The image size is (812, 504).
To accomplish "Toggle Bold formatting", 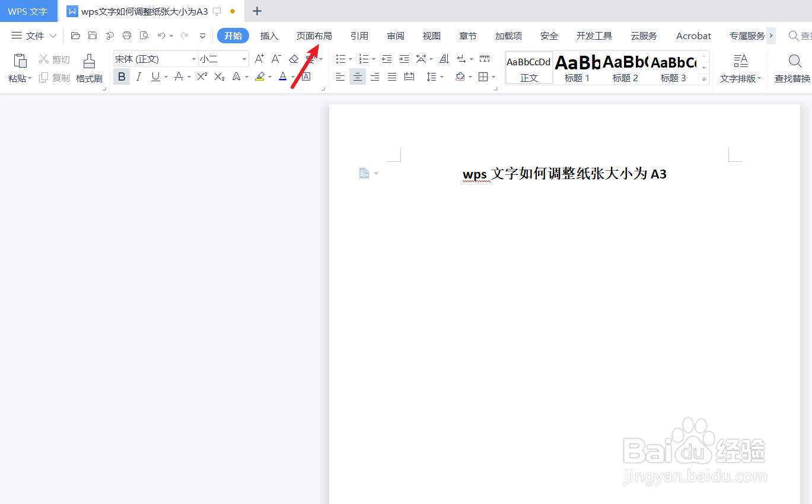I will (122, 76).
